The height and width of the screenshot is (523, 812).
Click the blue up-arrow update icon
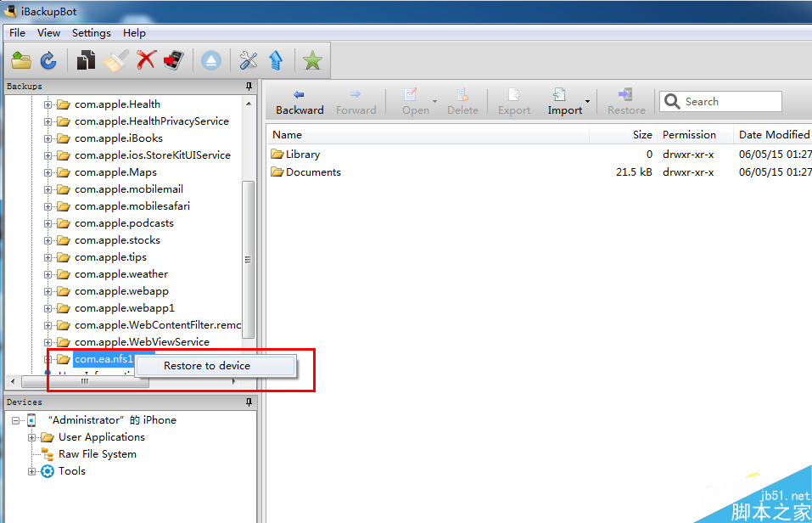[x=276, y=60]
